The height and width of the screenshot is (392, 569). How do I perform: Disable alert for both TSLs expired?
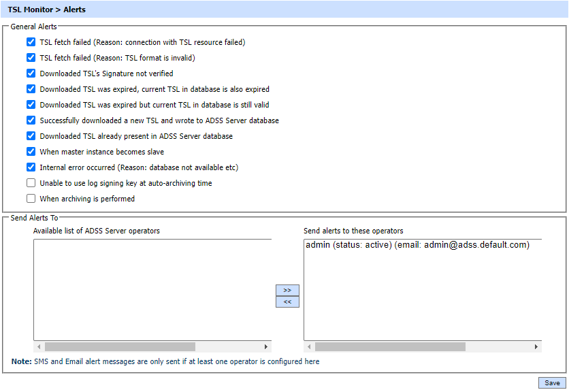(x=31, y=89)
